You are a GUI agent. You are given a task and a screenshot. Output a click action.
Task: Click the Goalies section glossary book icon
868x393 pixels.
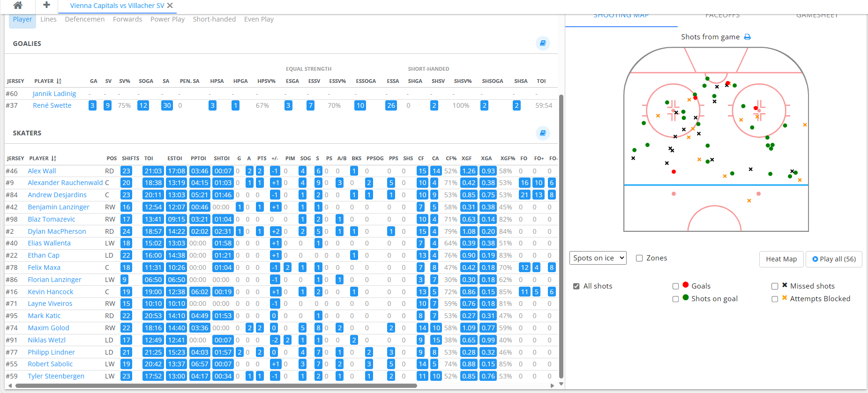(x=542, y=43)
